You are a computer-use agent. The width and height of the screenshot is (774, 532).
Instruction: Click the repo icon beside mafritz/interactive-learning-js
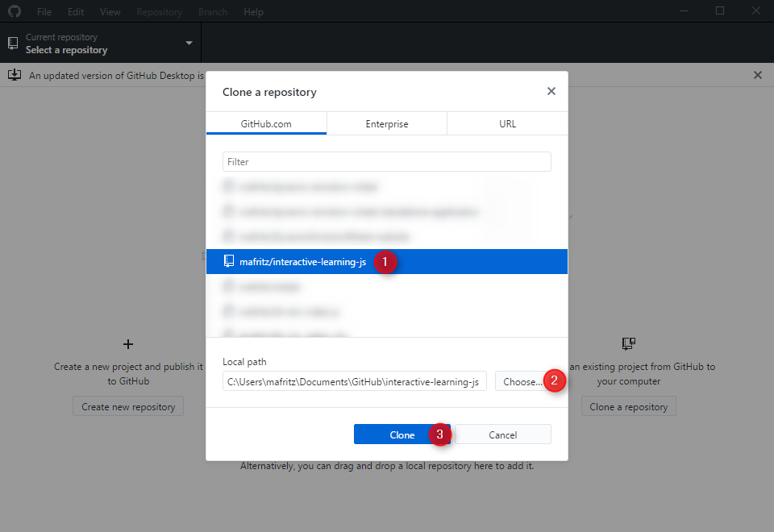[228, 261]
